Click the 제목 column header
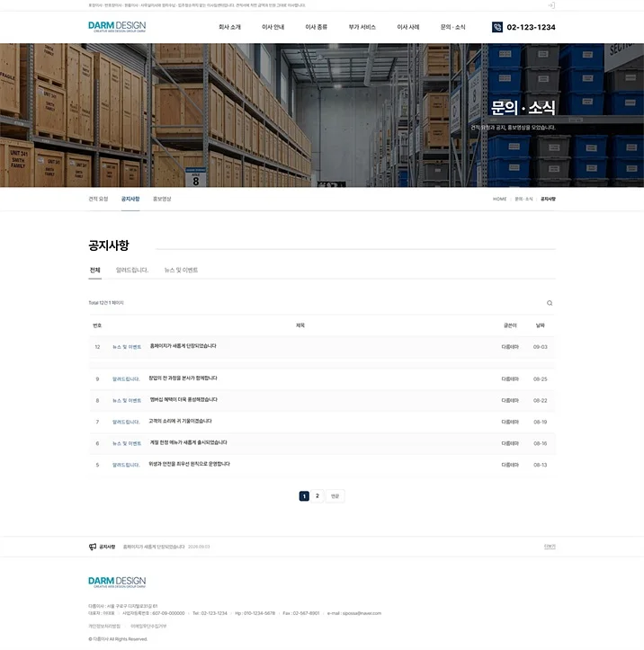The height and width of the screenshot is (650, 644). (x=300, y=325)
